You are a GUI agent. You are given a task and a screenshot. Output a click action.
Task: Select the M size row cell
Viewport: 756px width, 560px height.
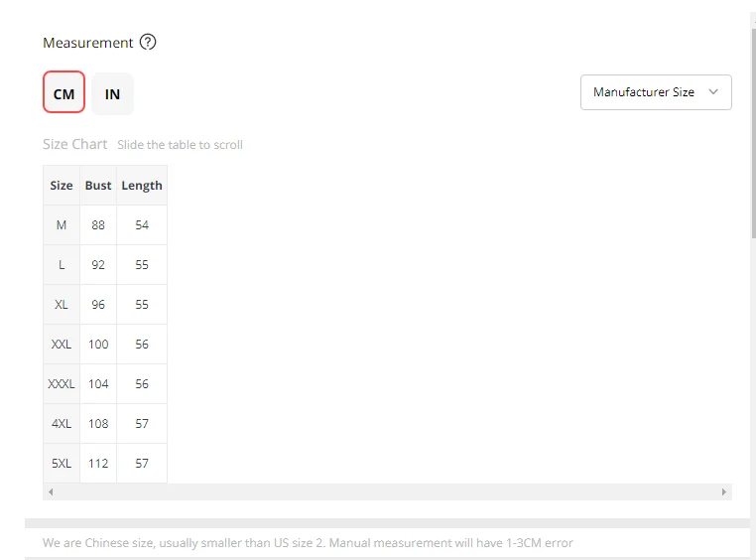coord(62,225)
